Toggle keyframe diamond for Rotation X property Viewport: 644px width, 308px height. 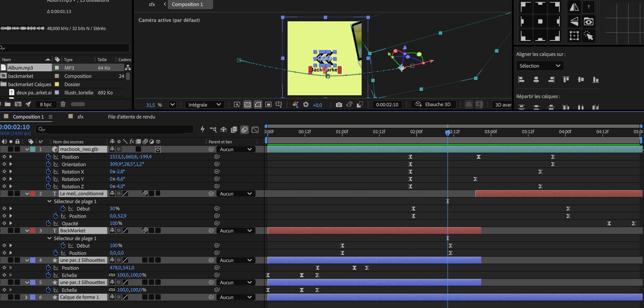[4, 171]
